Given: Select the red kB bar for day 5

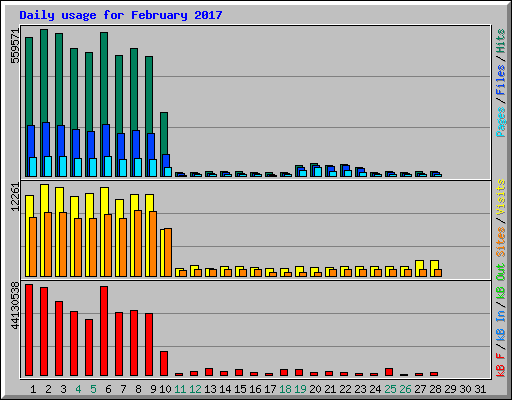Looking at the screenshot, I should click(89, 347).
